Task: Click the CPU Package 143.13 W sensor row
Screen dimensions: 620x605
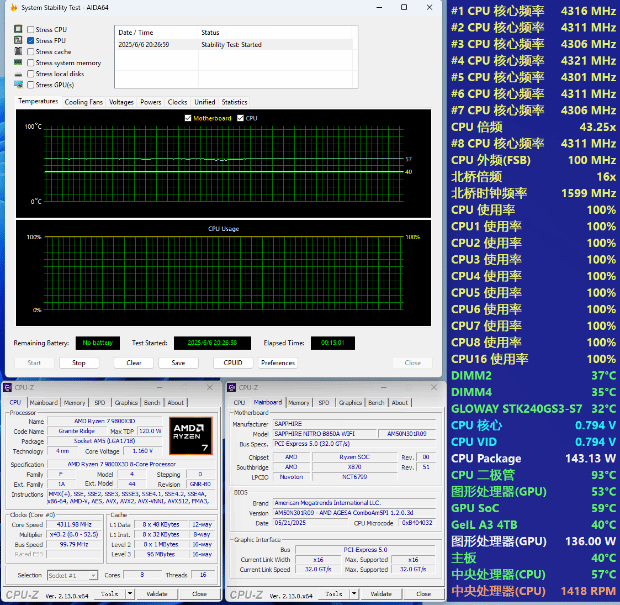Action: [x=533, y=459]
